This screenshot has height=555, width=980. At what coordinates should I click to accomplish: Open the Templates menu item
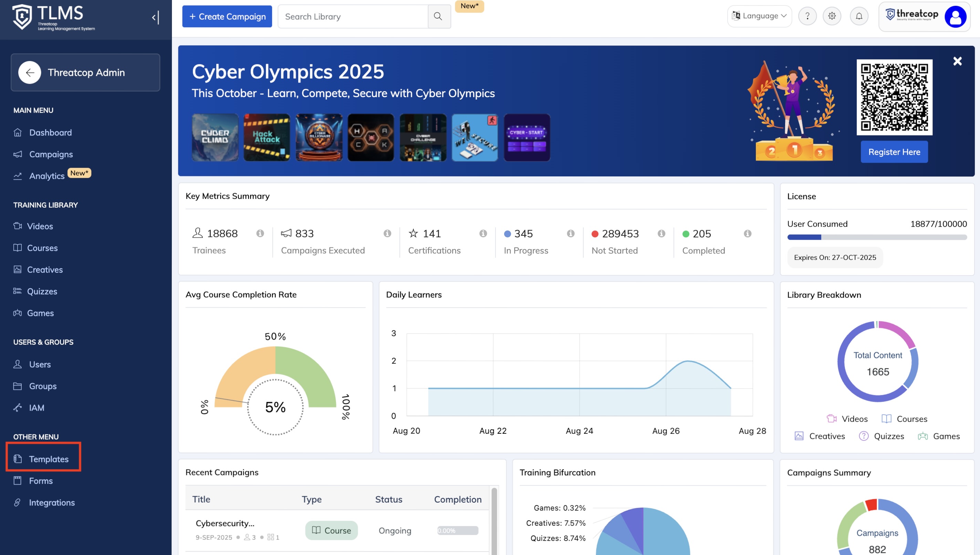49,459
